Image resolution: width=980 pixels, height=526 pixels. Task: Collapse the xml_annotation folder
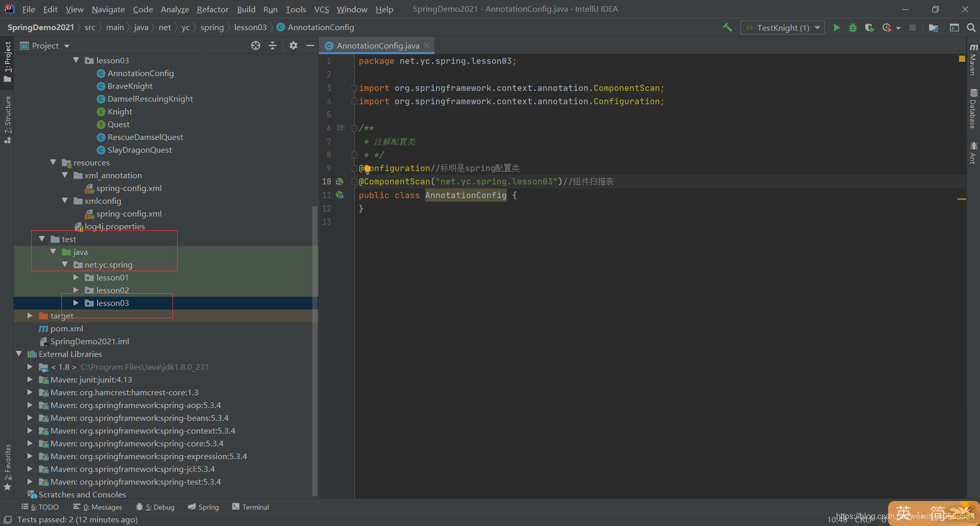(x=65, y=175)
